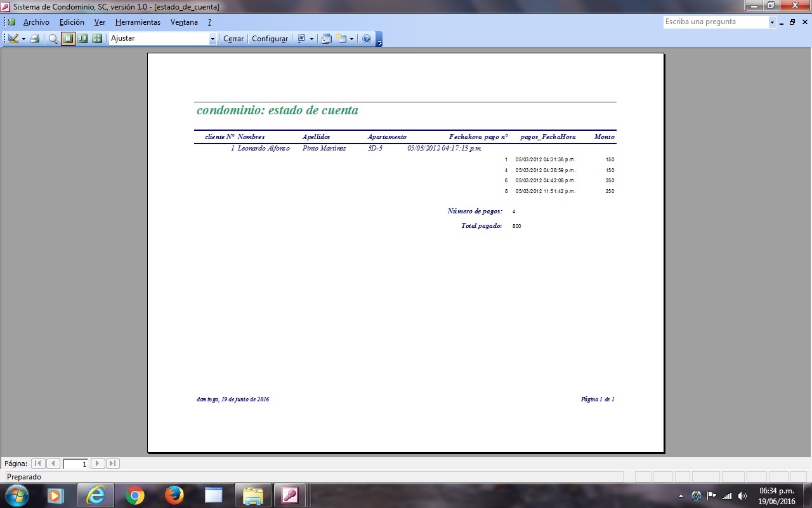Screen dimensions: 812x508
Task: Click the Design View icon in toolbar
Action: (13, 39)
